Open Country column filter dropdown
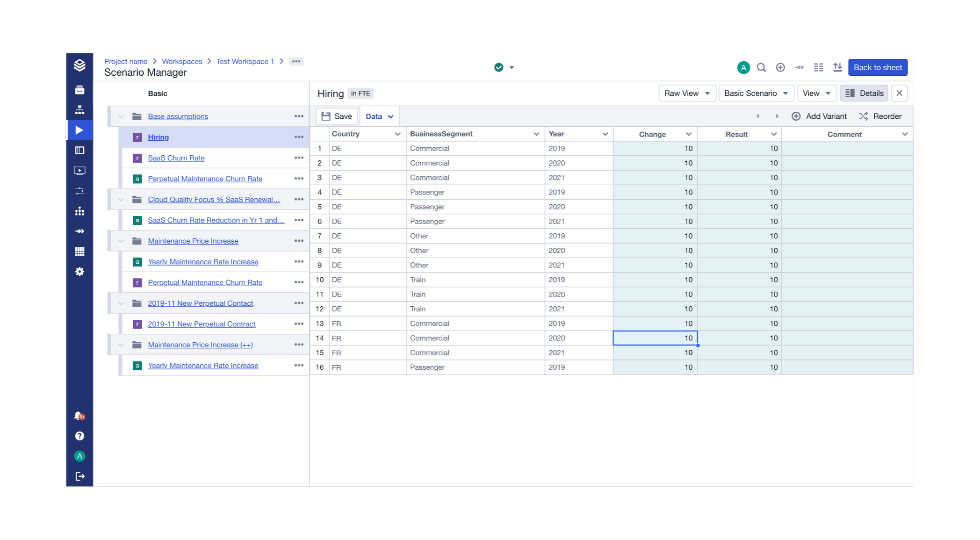Screen dimensions: 980x540 pyautogui.click(x=397, y=134)
